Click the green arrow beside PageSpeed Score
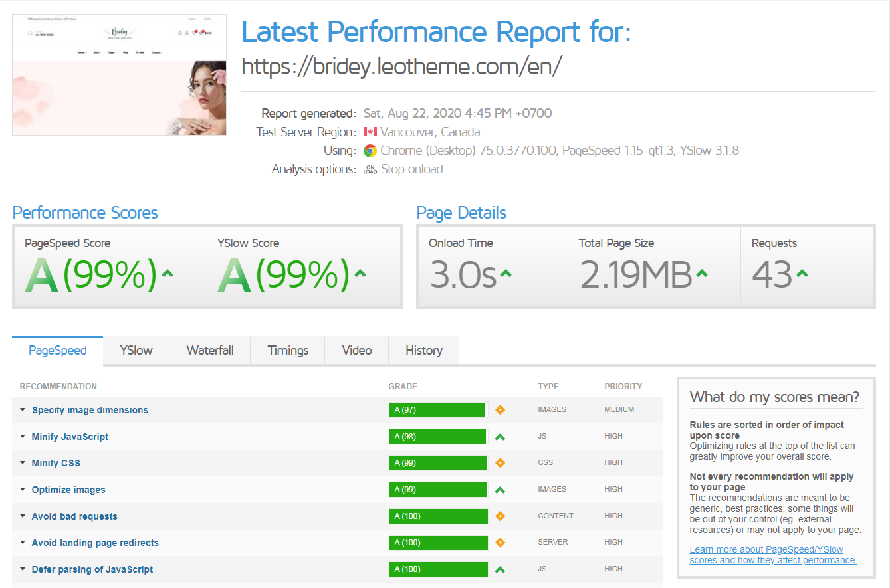Screen dimensions: 890x588 (167, 273)
